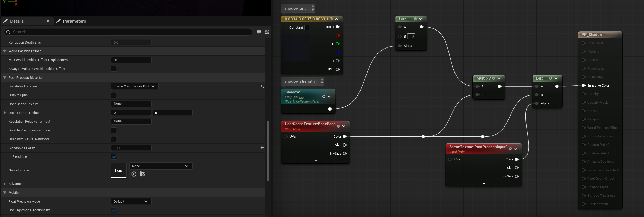Expand the Advanced section

click(5, 184)
